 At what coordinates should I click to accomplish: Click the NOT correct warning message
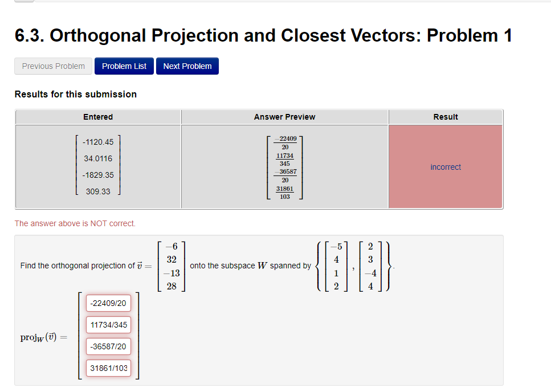pyautogui.click(x=75, y=223)
